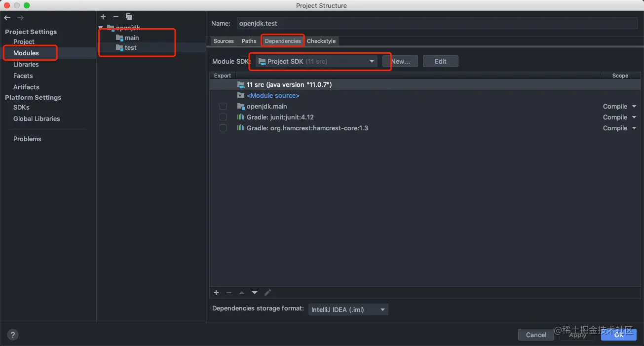Click the Scope column header

[x=620, y=76]
